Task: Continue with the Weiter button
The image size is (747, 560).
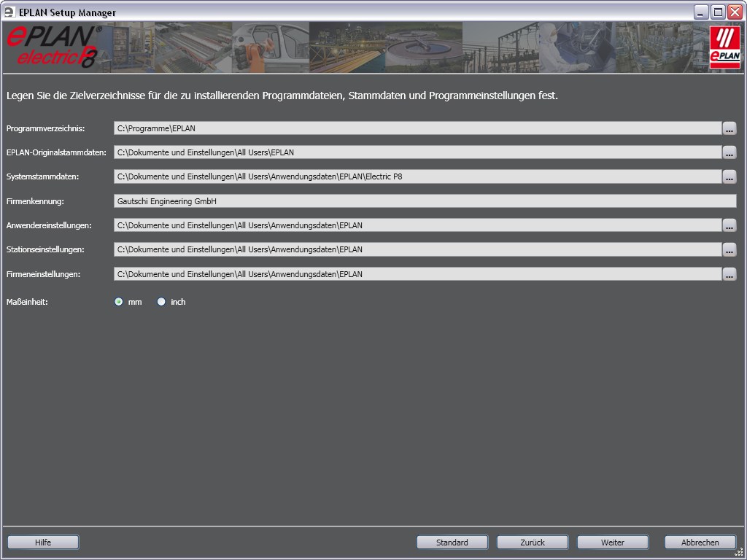Action: click(x=613, y=542)
